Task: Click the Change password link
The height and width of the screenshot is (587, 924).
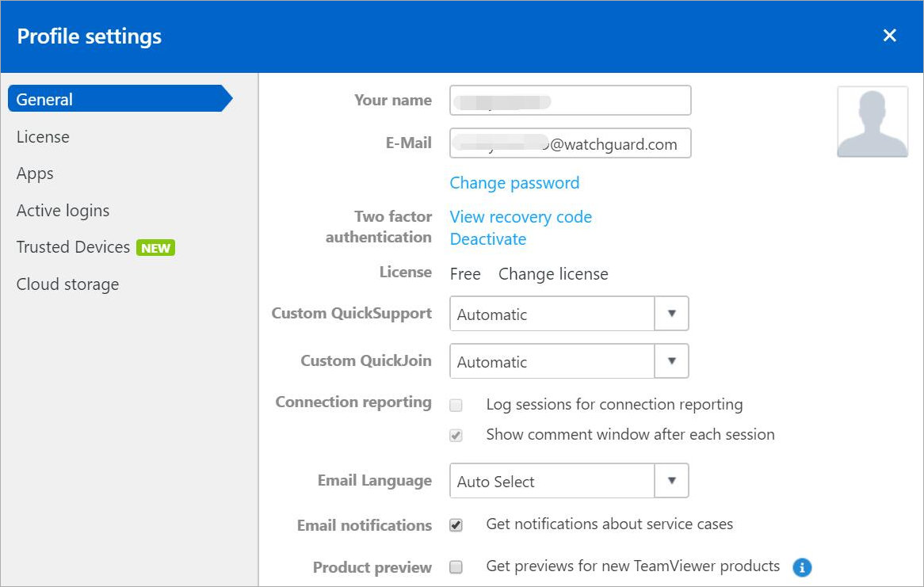Action: pyautogui.click(x=514, y=183)
